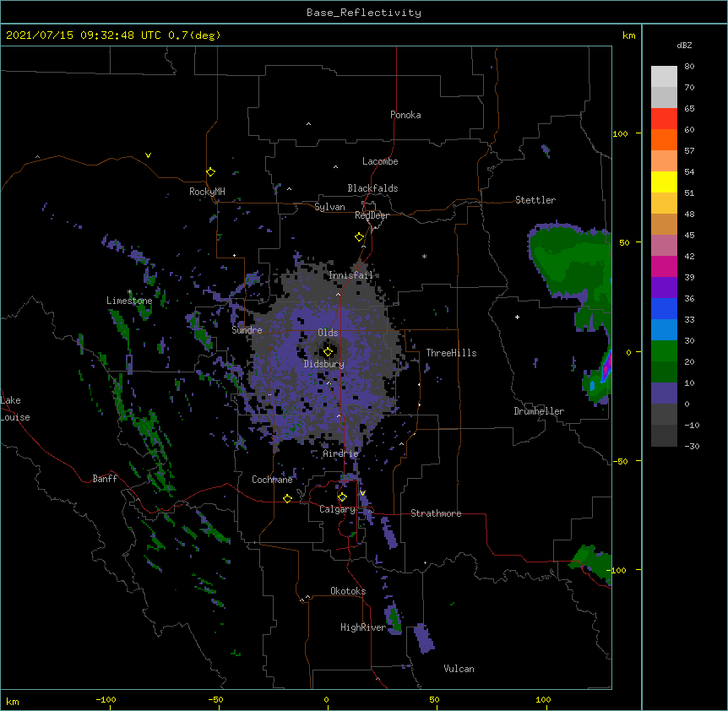Click the yellow v marker east of Calgary
728x711 pixels.
click(x=362, y=493)
